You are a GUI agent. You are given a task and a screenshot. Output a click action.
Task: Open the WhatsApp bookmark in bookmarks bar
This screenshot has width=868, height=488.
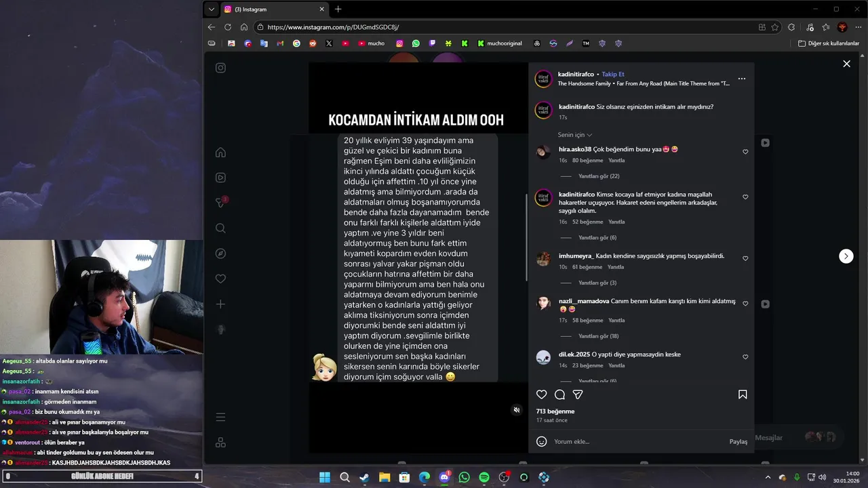416,43
